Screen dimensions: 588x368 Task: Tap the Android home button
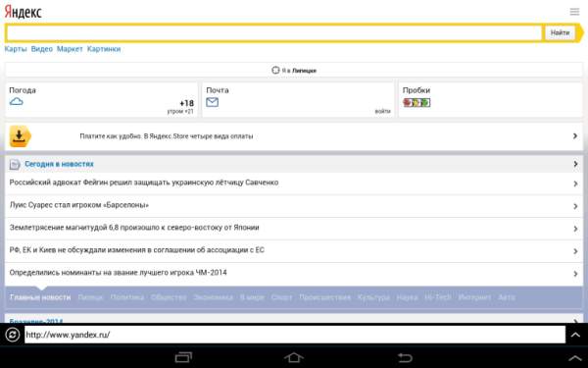tap(294, 357)
